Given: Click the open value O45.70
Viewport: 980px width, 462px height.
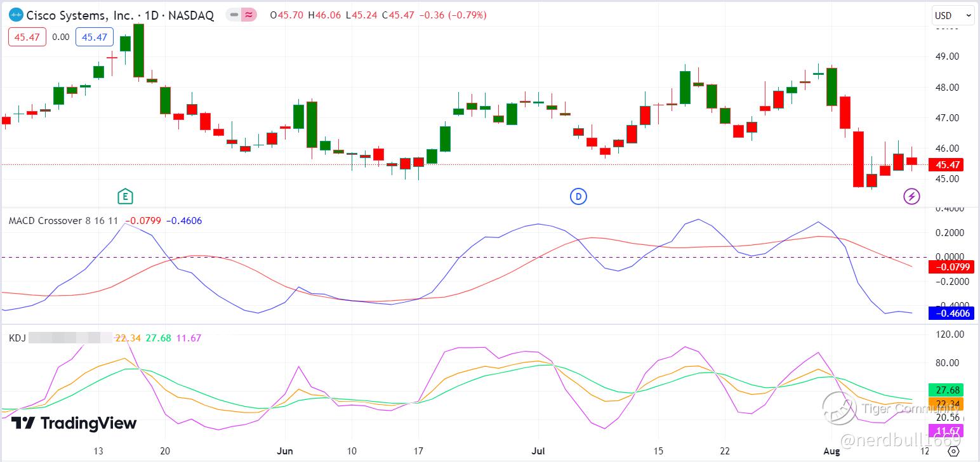Looking at the screenshot, I should pos(287,15).
